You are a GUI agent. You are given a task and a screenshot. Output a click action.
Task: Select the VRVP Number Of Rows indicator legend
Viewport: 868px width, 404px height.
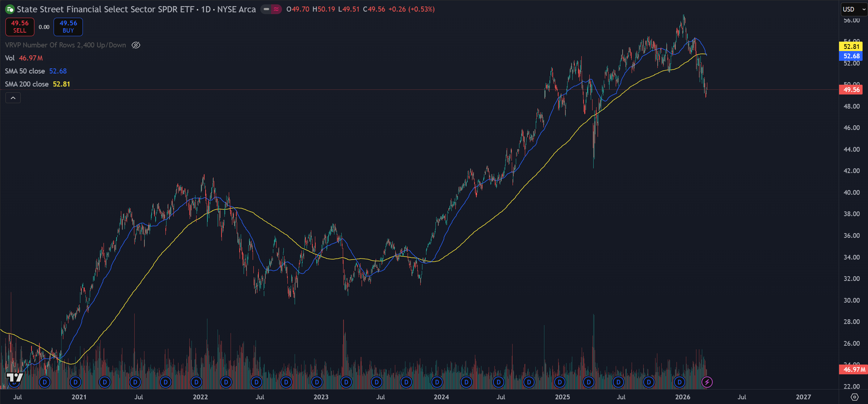pos(65,45)
